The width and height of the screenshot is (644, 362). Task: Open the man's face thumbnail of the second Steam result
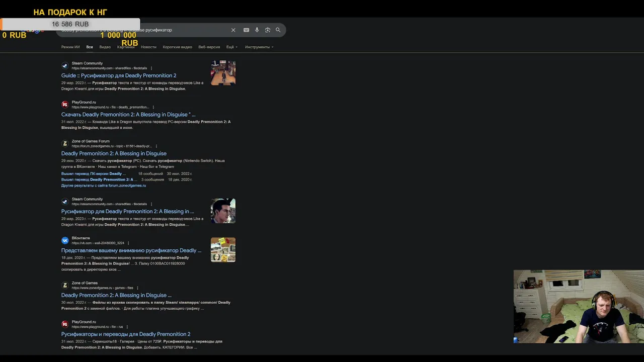(223, 211)
